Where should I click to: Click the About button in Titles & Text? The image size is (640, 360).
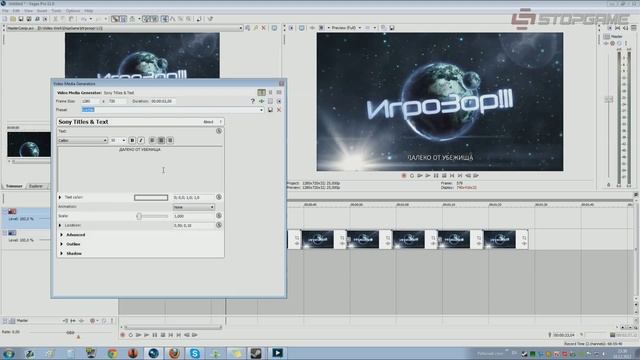(x=209, y=122)
